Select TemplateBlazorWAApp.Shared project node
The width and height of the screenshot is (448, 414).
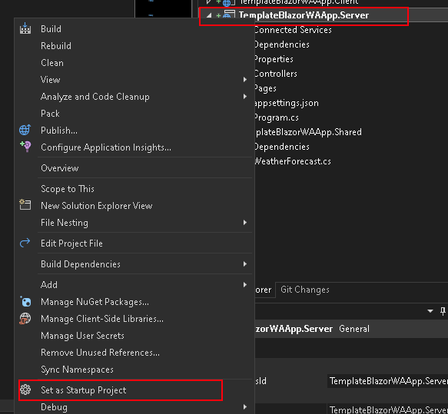coord(308,132)
